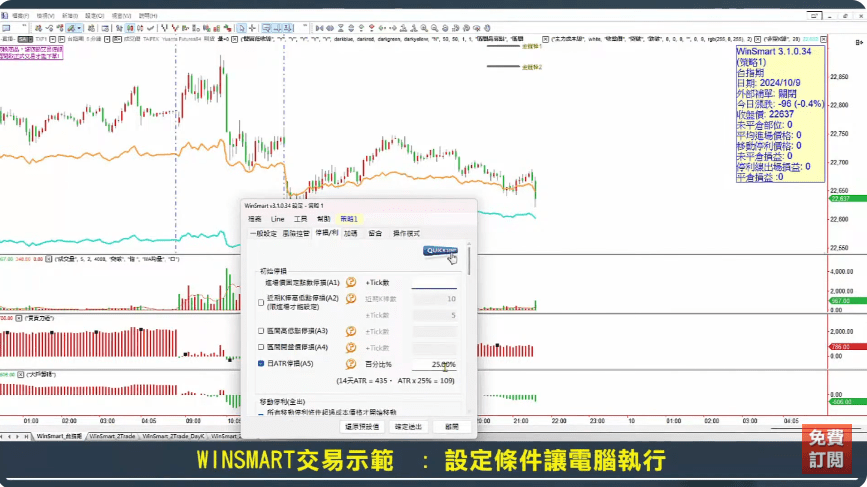Switch to the 加碼 tab
867x487 pixels.
coord(351,234)
